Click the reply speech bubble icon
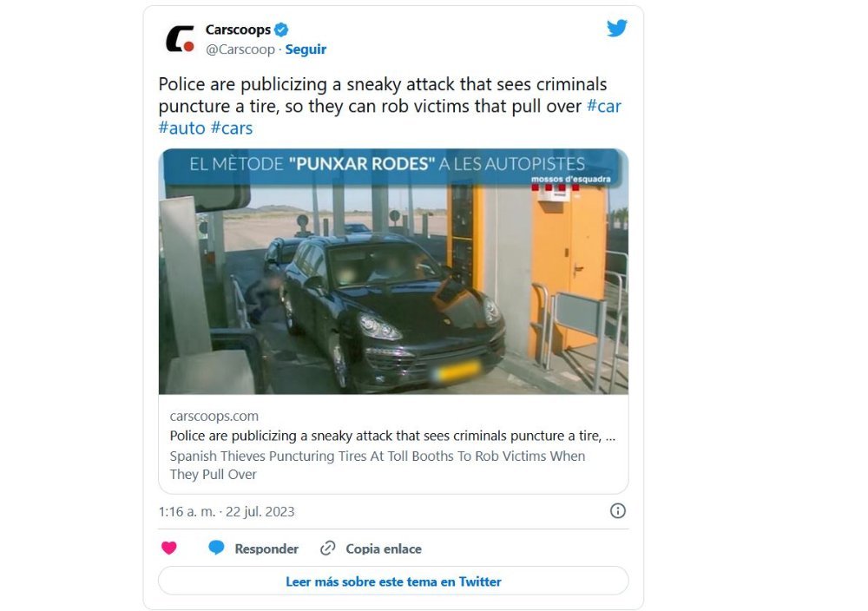 click(216, 548)
